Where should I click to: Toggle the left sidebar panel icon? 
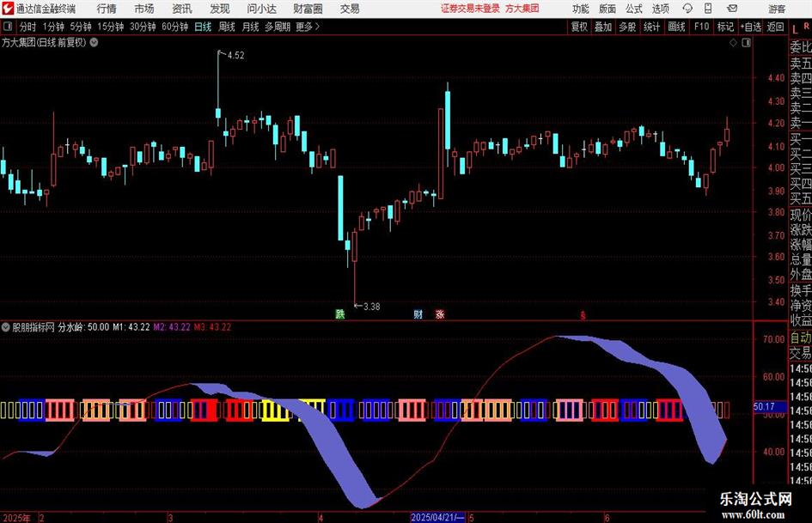click(x=8, y=27)
